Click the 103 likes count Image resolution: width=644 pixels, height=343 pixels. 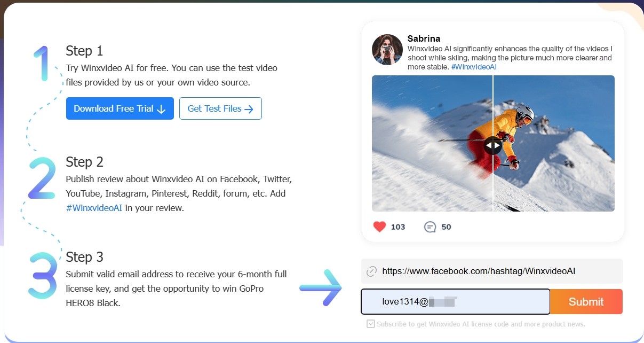[398, 227]
